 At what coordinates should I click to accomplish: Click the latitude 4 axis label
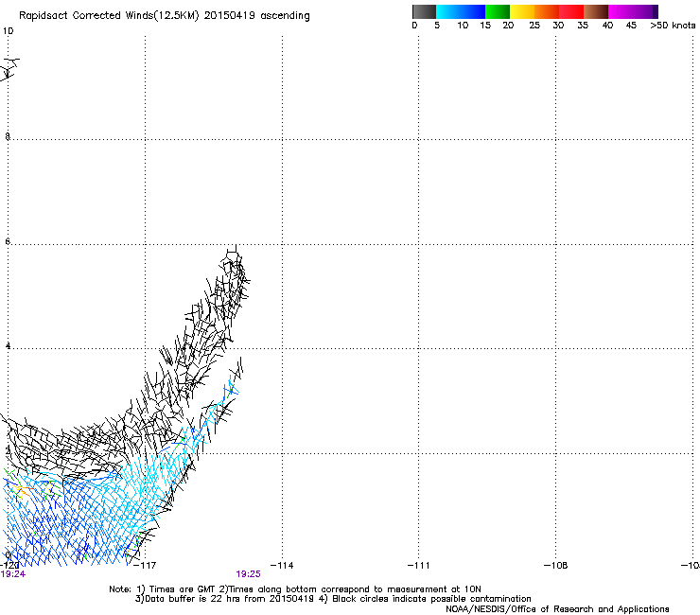point(8,346)
